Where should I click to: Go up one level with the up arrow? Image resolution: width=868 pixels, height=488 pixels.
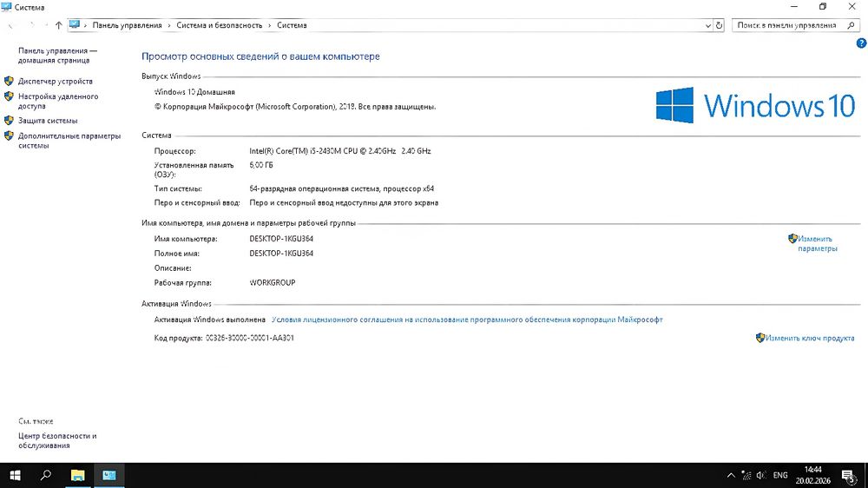[58, 25]
